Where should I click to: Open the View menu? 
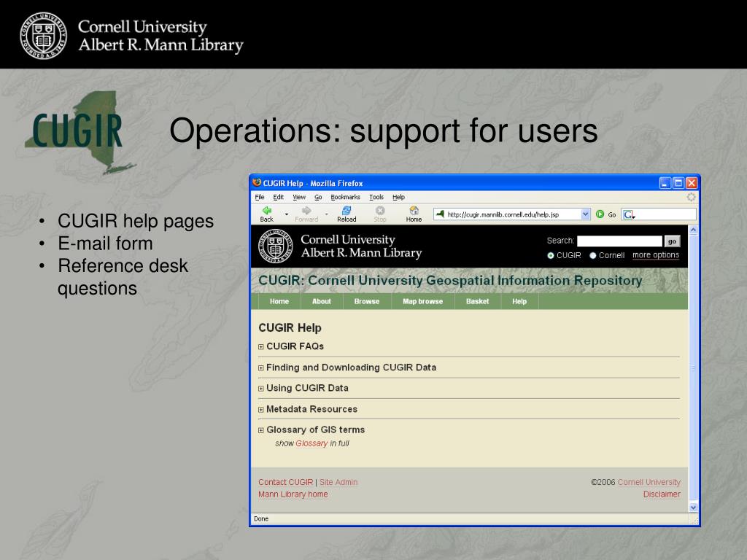[x=299, y=197]
